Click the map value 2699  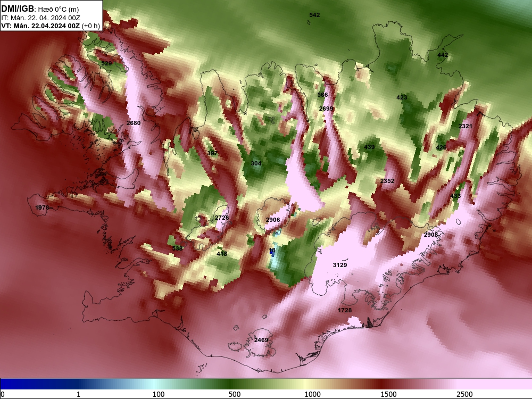coord(326,109)
